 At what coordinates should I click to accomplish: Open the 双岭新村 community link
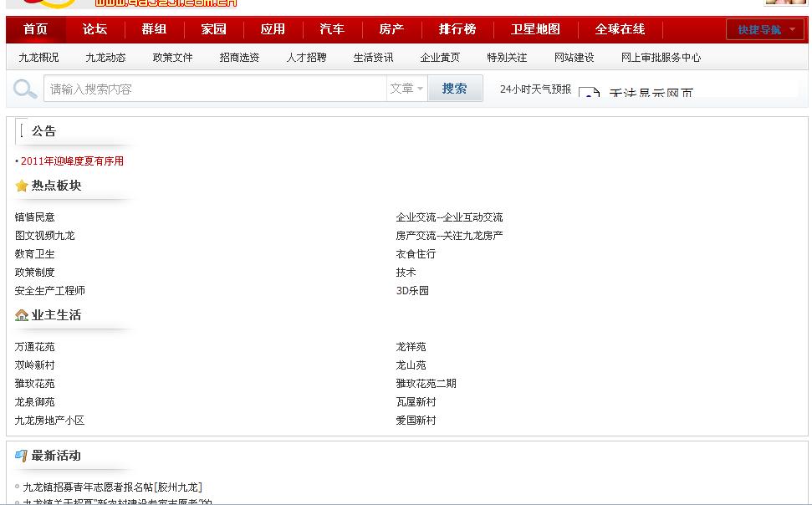point(34,365)
